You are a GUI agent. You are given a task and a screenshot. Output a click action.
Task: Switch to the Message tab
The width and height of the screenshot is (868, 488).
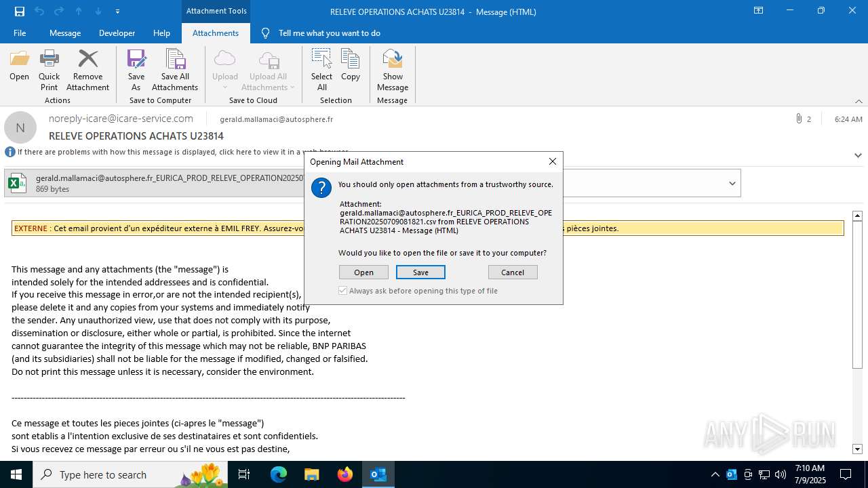coord(65,33)
